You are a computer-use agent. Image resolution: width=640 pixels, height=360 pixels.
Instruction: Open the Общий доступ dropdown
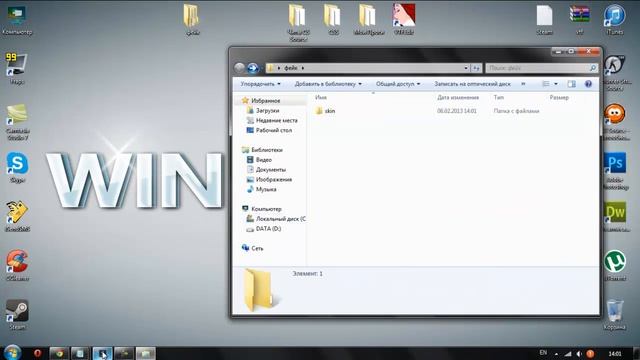click(398, 84)
